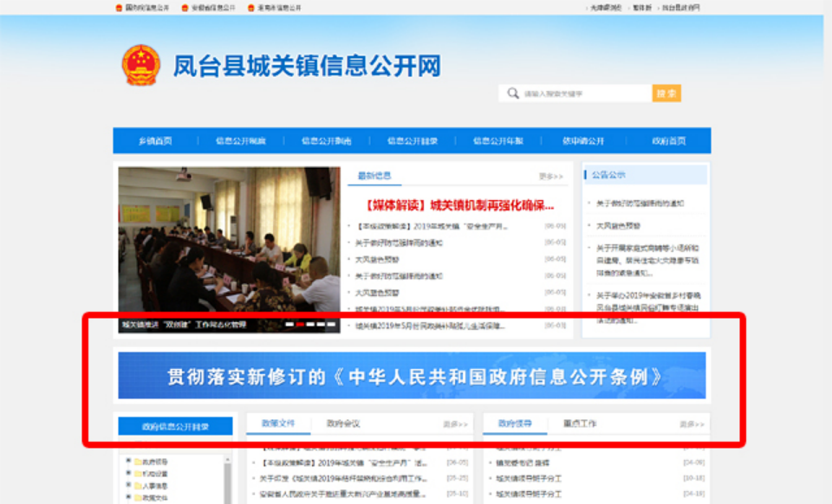This screenshot has height=504, width=832.
Task: Click the national emblem logo
Action: (140, 66)
